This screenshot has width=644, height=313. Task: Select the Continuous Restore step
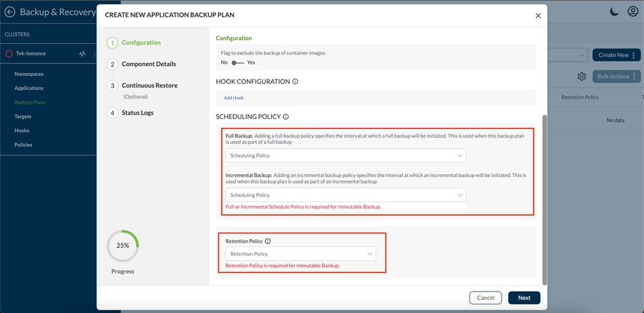coord(149,85)
